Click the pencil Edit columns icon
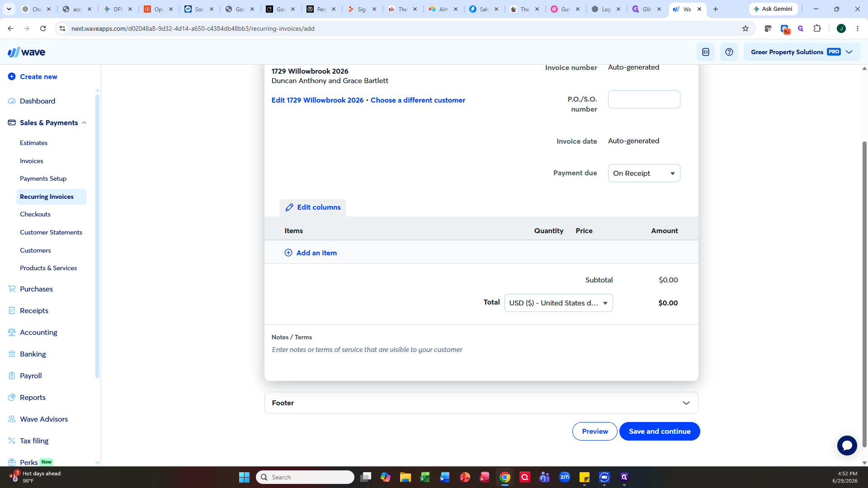This screenshot has height=488, width=868. point(289,207)
